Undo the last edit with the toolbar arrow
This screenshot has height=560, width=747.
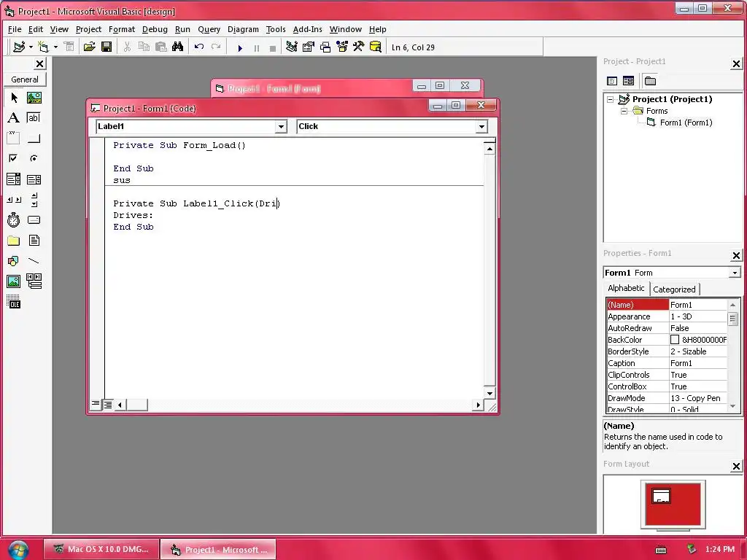(198, 47)
